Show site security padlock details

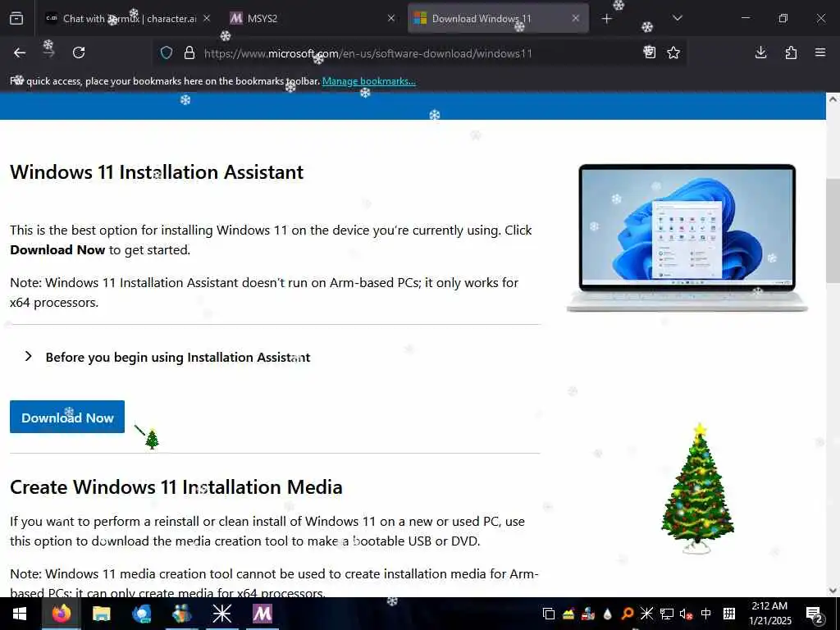(x=189, y=52)
